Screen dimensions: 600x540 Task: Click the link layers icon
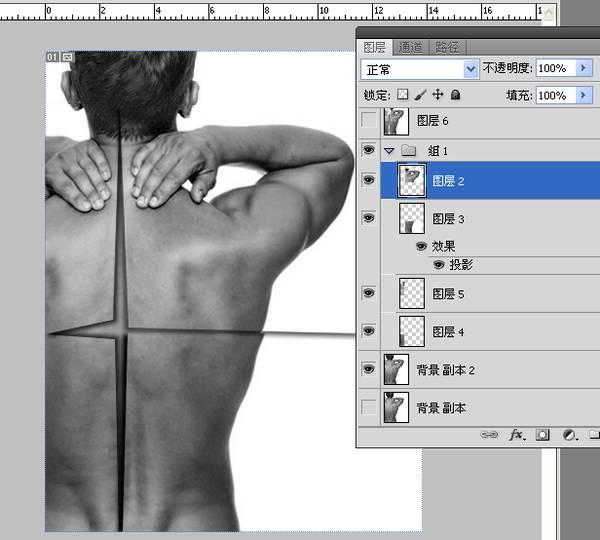point(489,435)
